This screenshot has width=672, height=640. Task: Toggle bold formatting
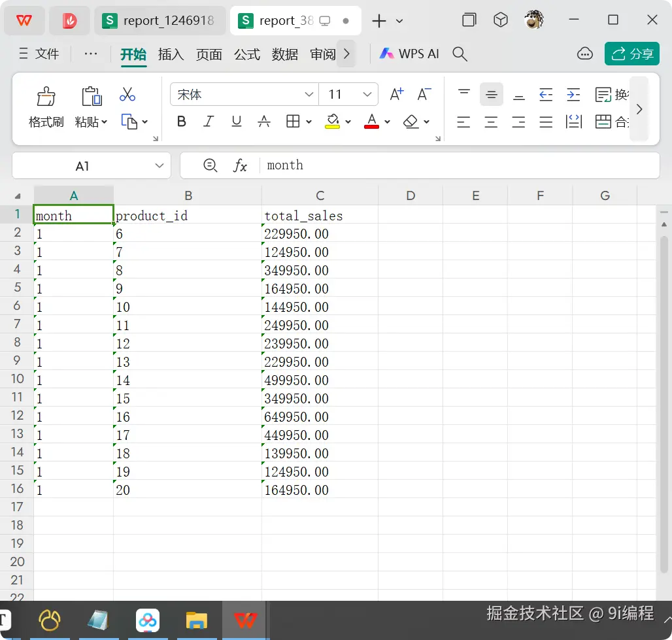pos(181,122)
